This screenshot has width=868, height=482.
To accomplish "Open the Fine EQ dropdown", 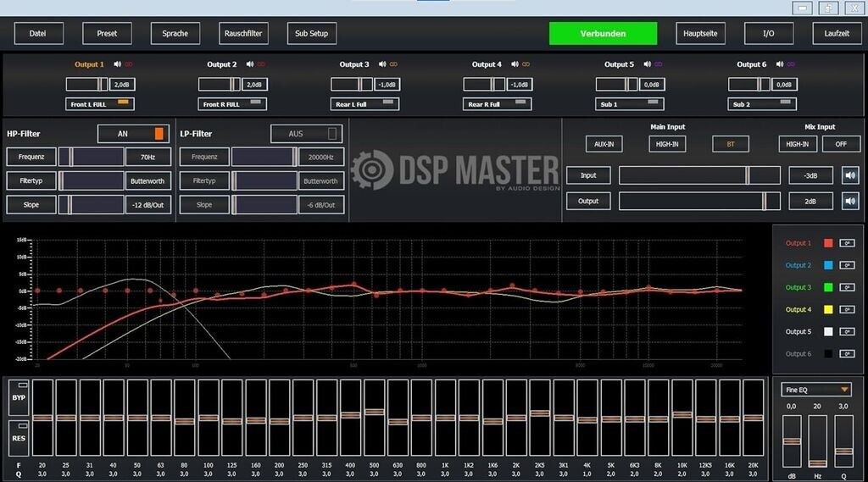I will (816, 389).
